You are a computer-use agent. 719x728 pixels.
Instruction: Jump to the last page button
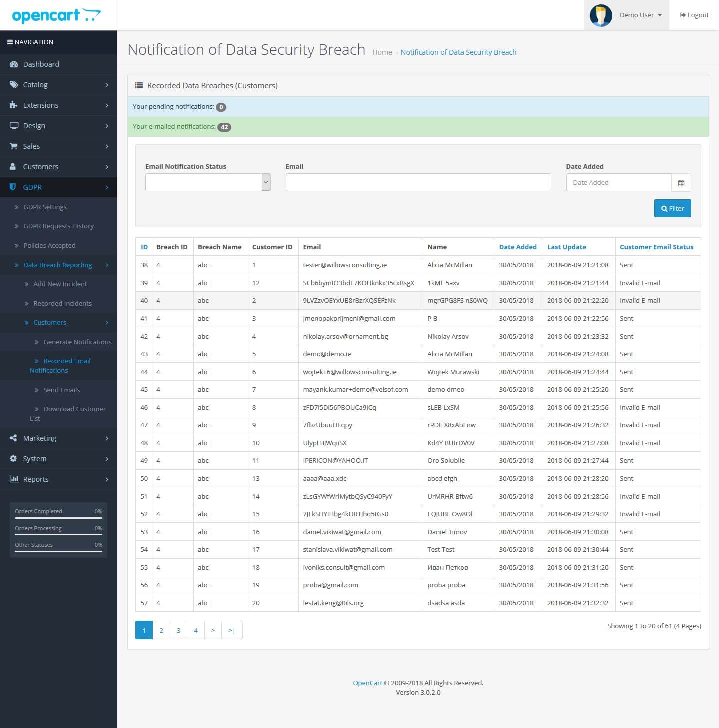tap(232, 631)
